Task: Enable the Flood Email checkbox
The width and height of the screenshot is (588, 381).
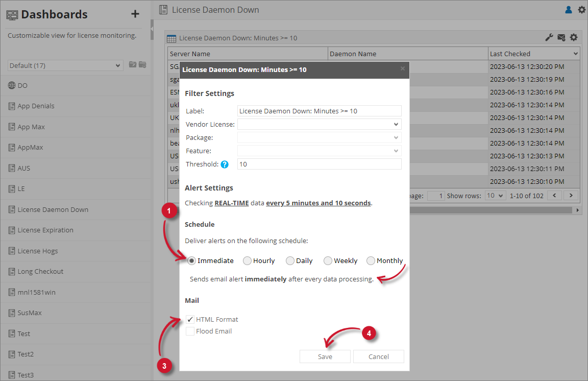Action: coord(190,331)
